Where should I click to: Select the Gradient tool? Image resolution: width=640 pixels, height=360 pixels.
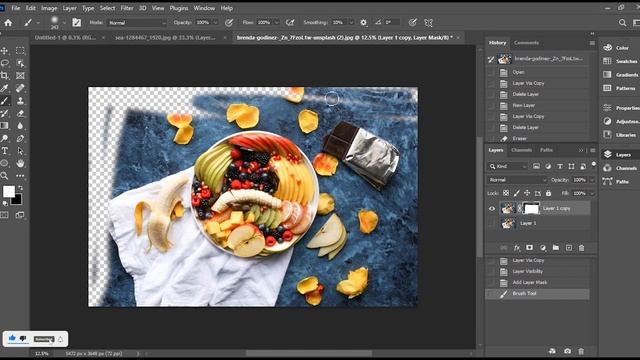pyautogui.click(x=4, y=126)
